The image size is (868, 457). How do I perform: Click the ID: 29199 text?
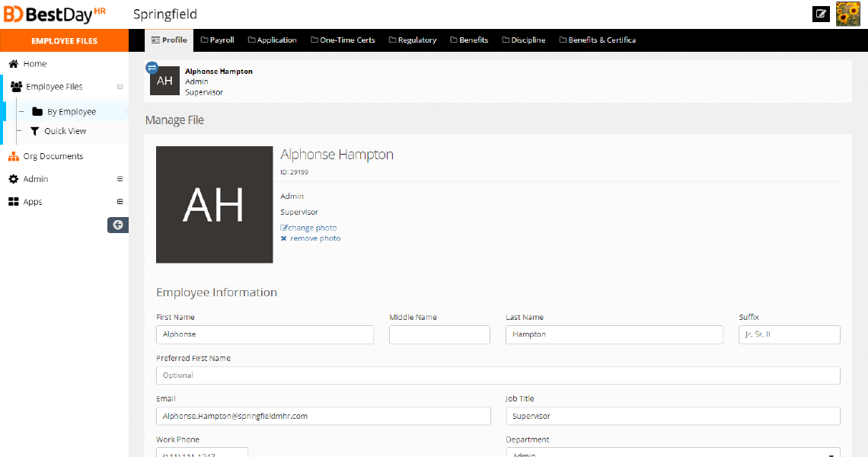(x=295, y=172)
